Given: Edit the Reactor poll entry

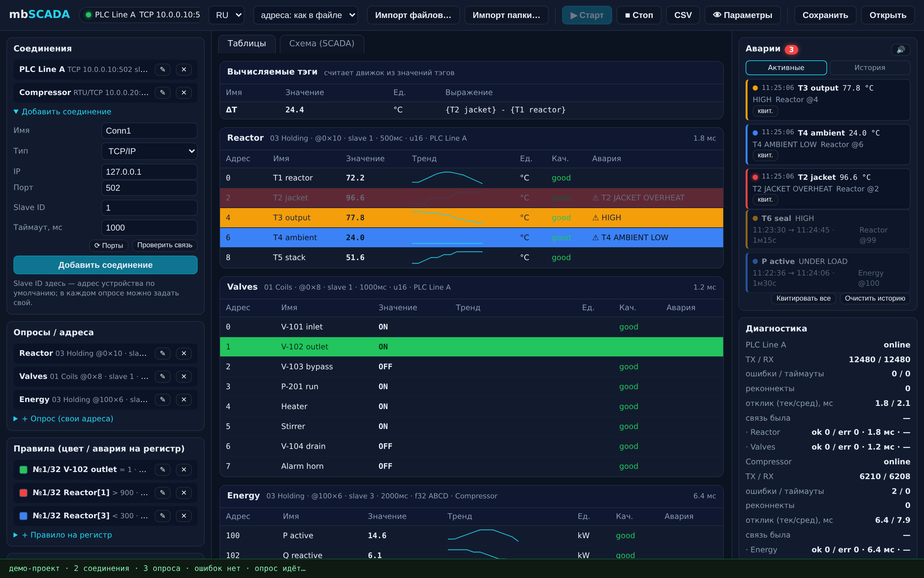Looking at the screenshot, I should pos(163,353).
